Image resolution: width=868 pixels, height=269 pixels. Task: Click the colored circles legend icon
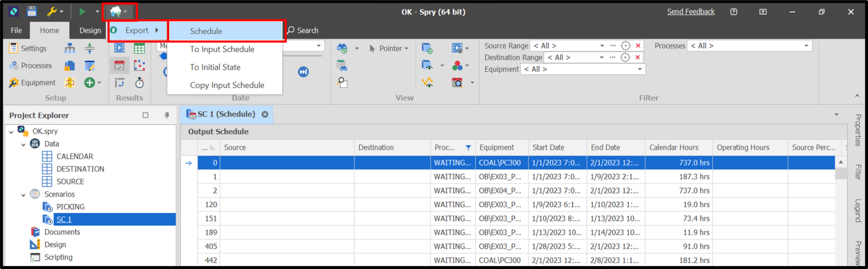pyautogui.click(x=457, y=65)
